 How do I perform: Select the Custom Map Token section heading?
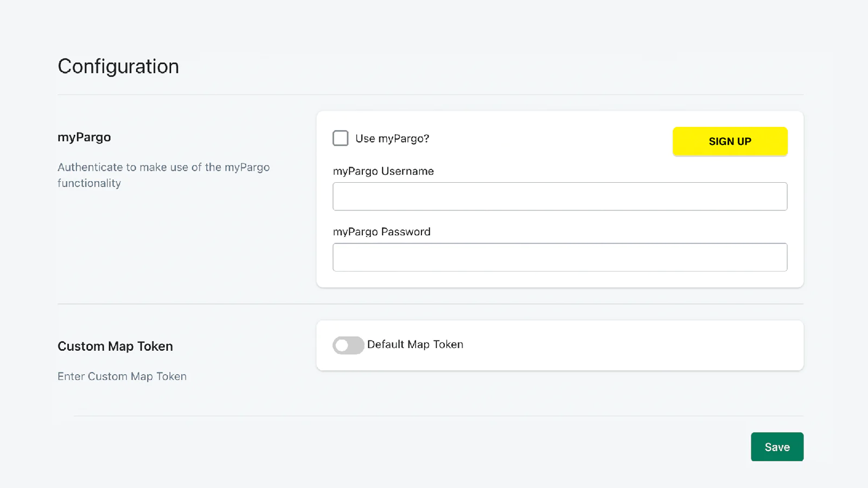point(115,346)
